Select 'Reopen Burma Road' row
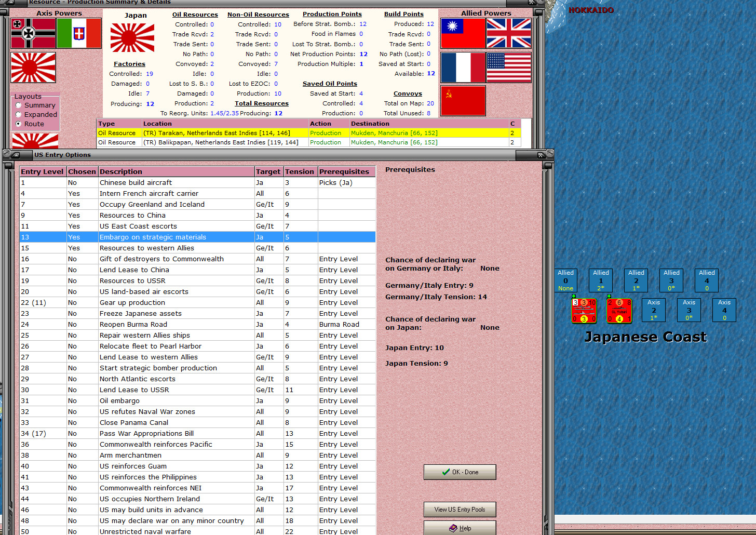The height and width of the screenshot is (535, 756). pos(197,325)
